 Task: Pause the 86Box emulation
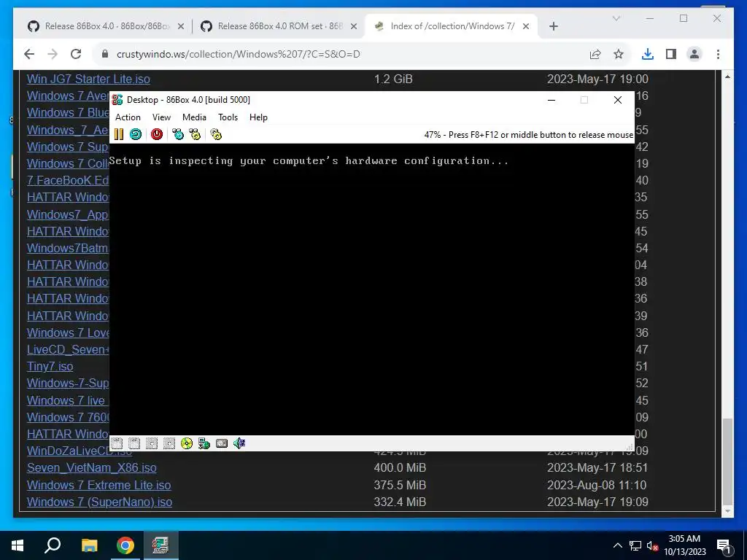119,134
